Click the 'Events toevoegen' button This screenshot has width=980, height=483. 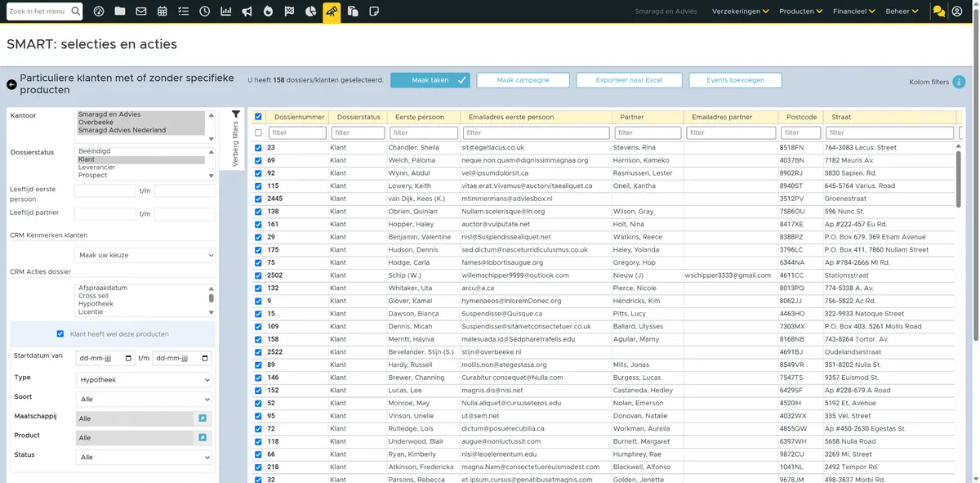click(735, 80)
